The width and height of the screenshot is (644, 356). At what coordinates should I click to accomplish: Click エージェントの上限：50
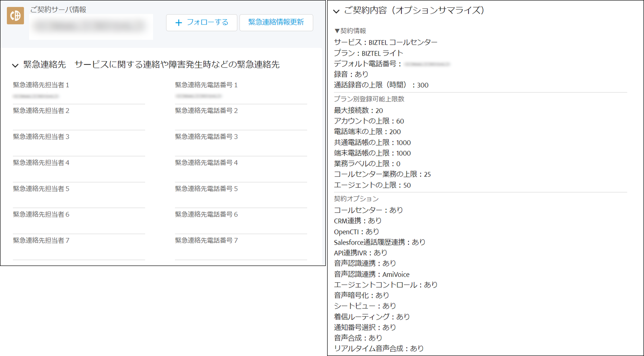tap(372, 185)
